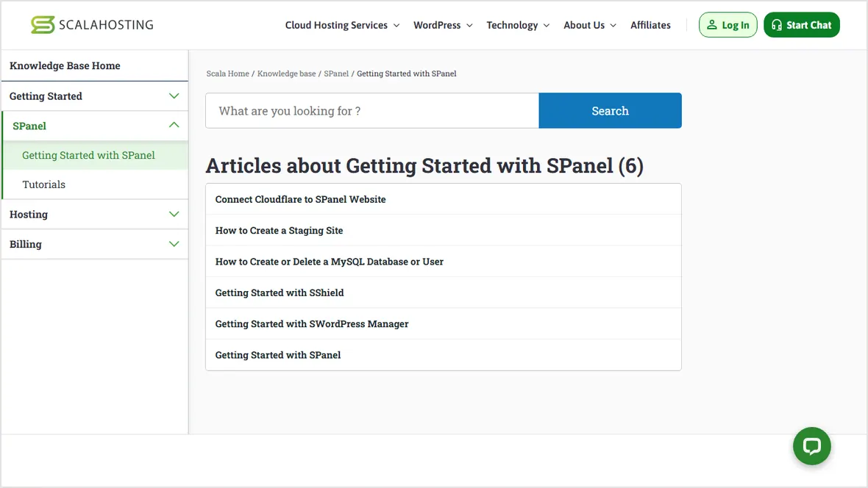Focus the 'What are you looking for ?' field

(372, 111)
